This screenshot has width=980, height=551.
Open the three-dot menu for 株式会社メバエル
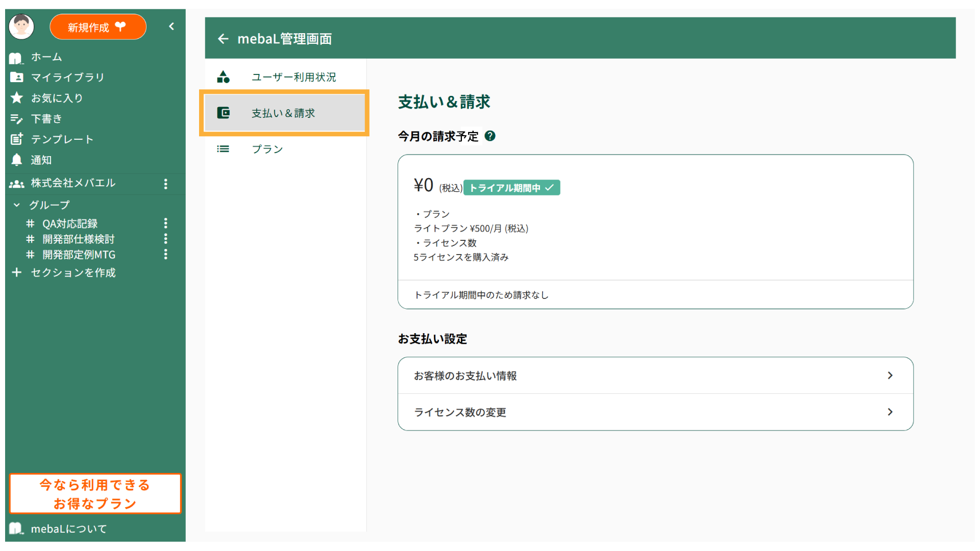coord(165,184)
